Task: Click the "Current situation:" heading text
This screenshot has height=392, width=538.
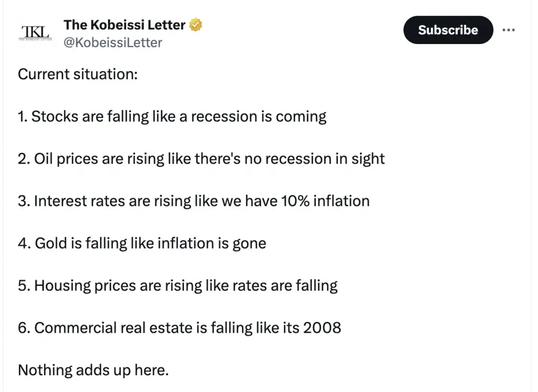Action: pos(78,74)
